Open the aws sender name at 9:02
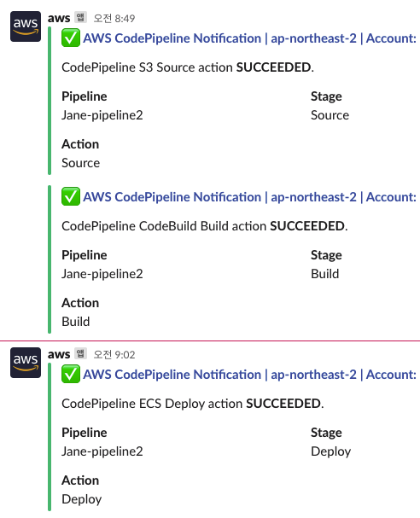 tap(59, 354)
